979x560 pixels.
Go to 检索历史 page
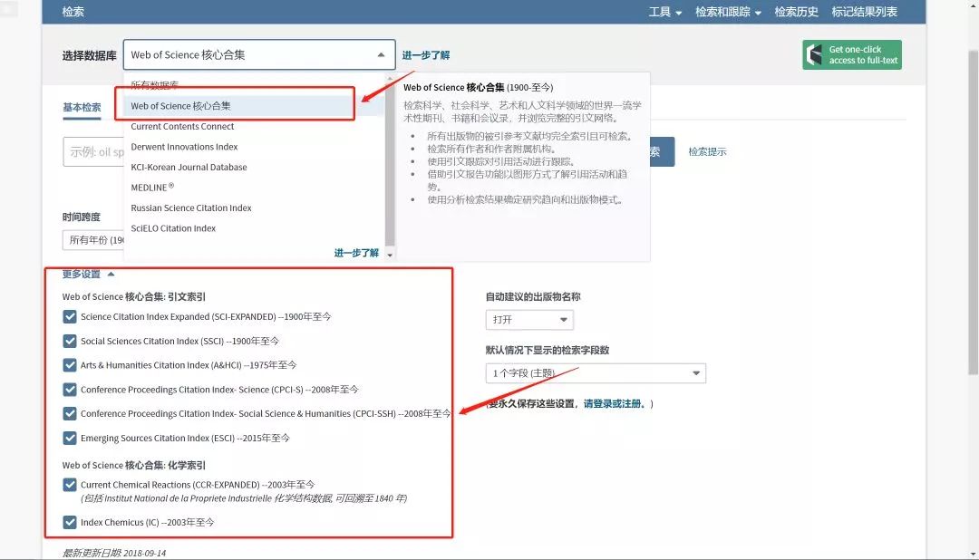tap(796, 12)
